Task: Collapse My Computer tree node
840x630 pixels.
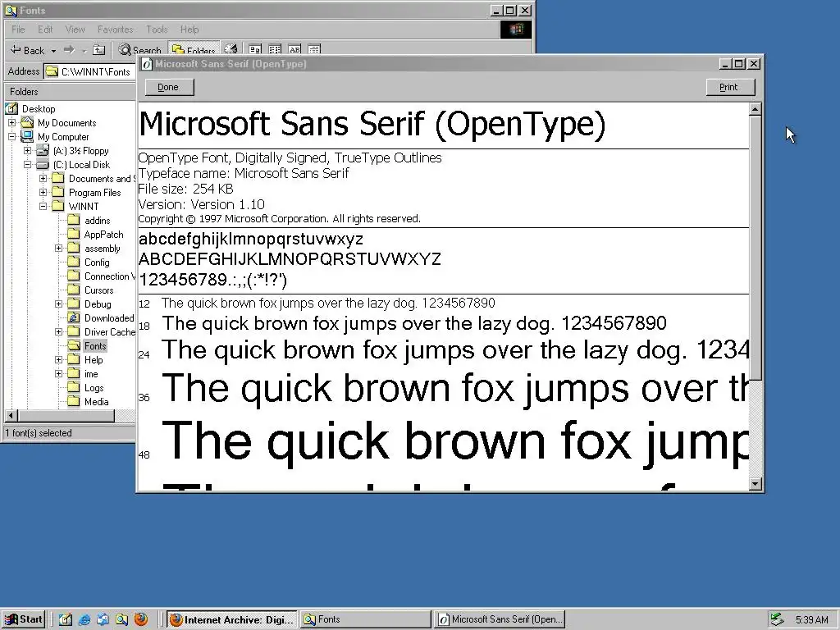Action: point(11,137)
